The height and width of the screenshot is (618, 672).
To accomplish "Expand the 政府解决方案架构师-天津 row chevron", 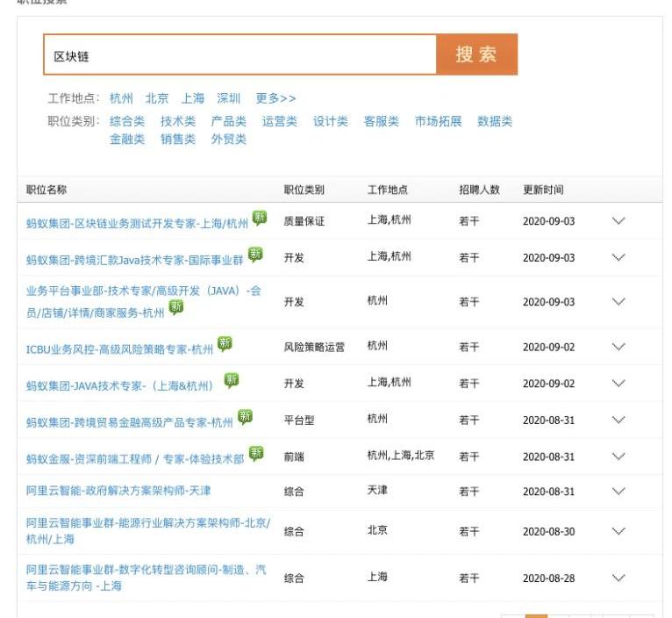I will (x=618, y=491).
